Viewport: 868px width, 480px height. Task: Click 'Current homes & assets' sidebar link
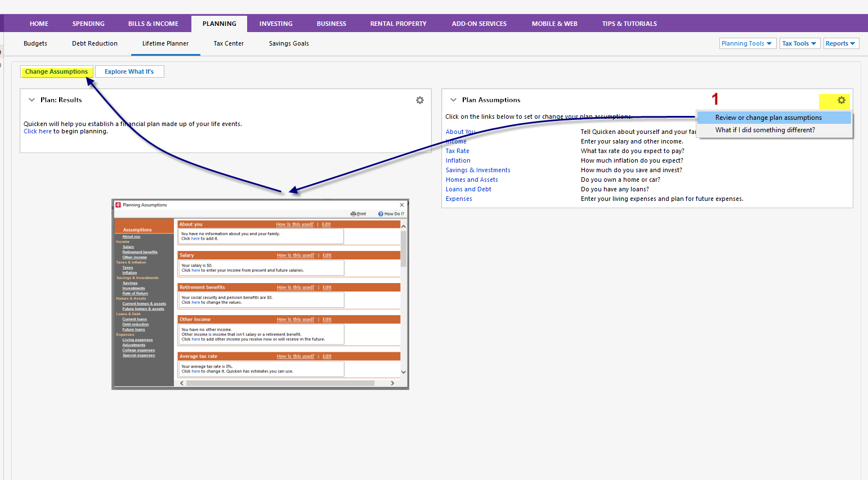(x=144, y=303)
